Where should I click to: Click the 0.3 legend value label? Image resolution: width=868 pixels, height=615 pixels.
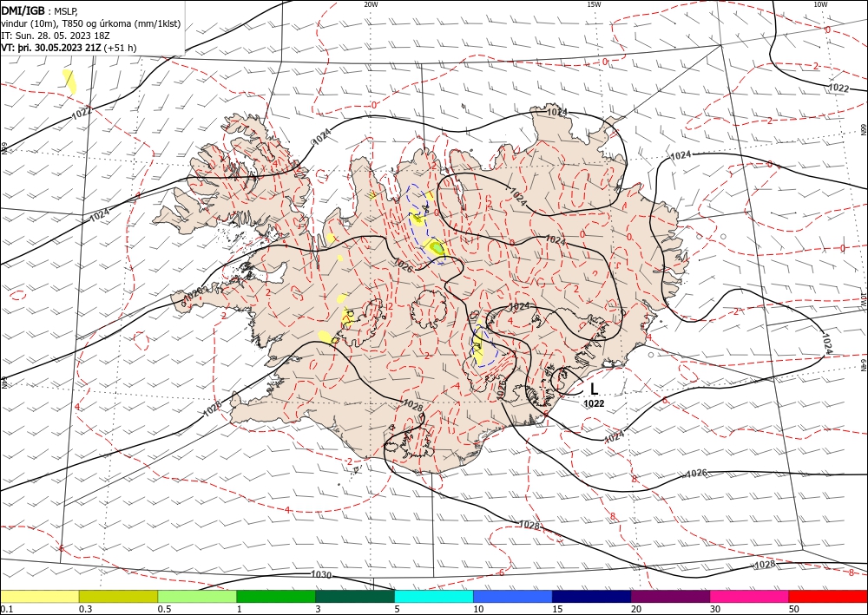point(85,609)
